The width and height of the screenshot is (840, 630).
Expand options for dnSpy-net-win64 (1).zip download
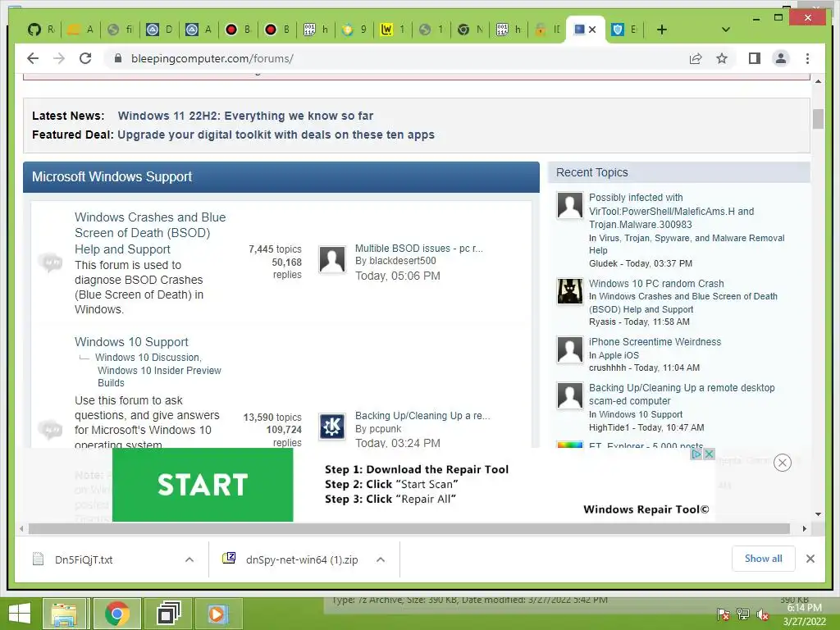pyautogui.click(x=381, y=559)
